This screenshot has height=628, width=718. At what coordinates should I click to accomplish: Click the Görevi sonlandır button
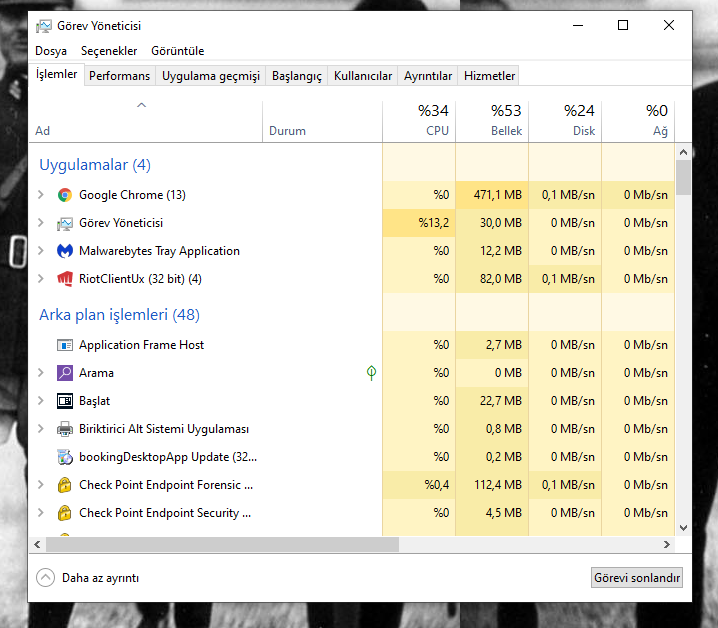[x=636, y=578]
